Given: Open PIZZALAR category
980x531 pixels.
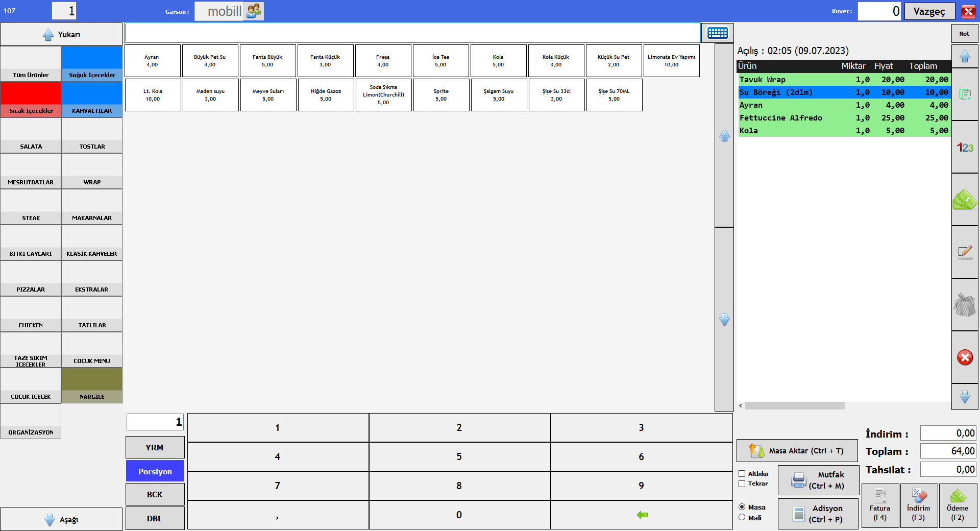Looking at the screenshot, I should click(31, 278).
